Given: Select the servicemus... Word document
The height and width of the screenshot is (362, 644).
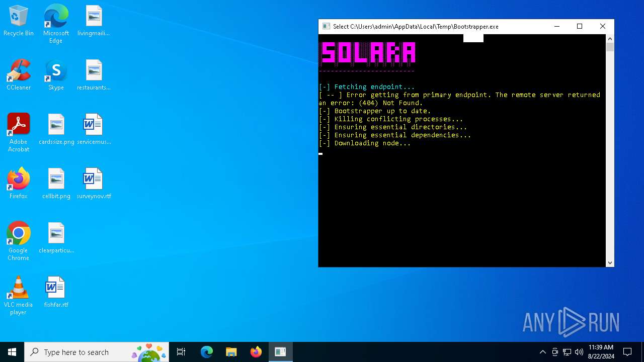Looking at the screenshot, I should point(94,129).
